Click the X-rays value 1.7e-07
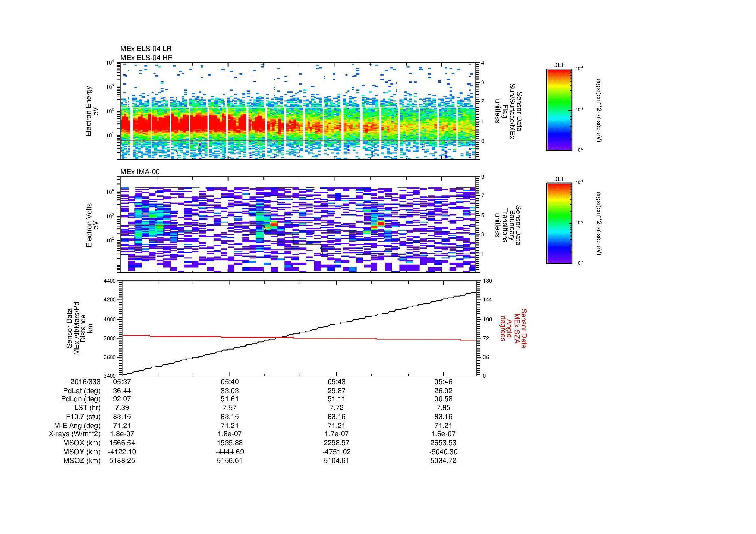Image resolution: width=756 pixels, height=534 pixels. click(336, 434)
